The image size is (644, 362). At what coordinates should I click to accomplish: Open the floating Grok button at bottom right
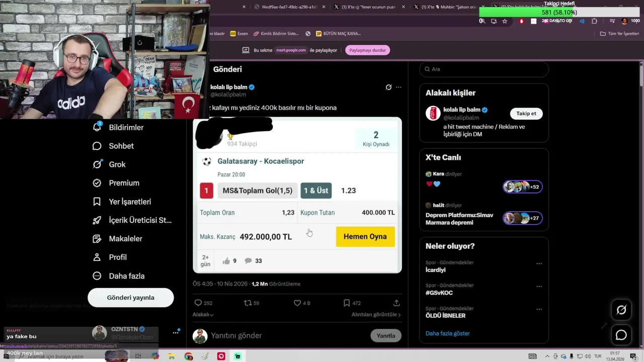[621, 310]
